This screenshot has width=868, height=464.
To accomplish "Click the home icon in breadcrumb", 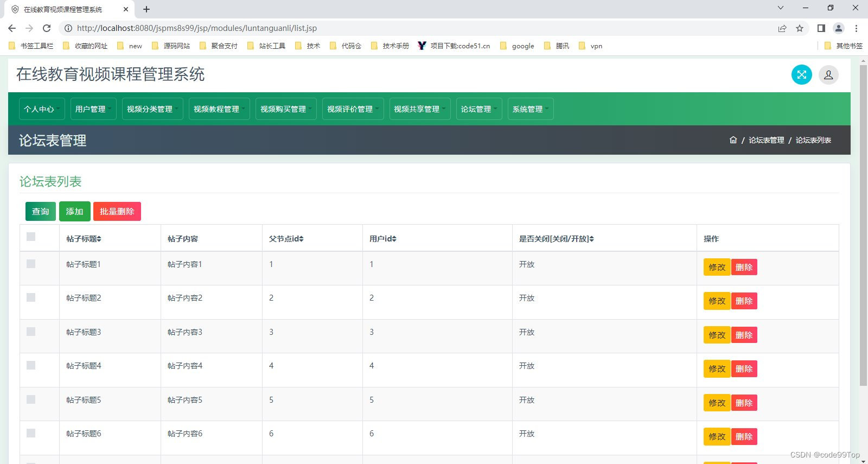I will pos(733,140).
